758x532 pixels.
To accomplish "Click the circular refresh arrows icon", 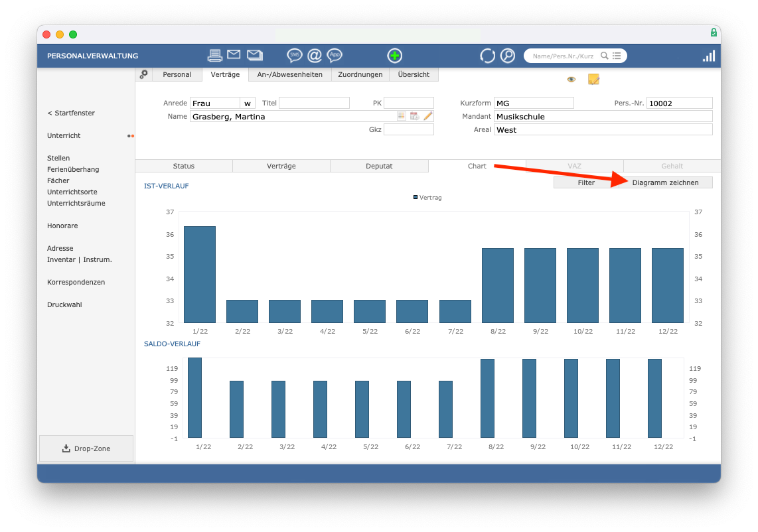I will click(487, 56).
